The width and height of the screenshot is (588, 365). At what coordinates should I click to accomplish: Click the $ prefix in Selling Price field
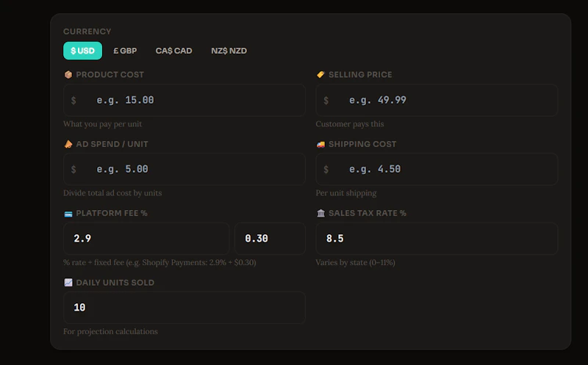(x=326, y=101)
